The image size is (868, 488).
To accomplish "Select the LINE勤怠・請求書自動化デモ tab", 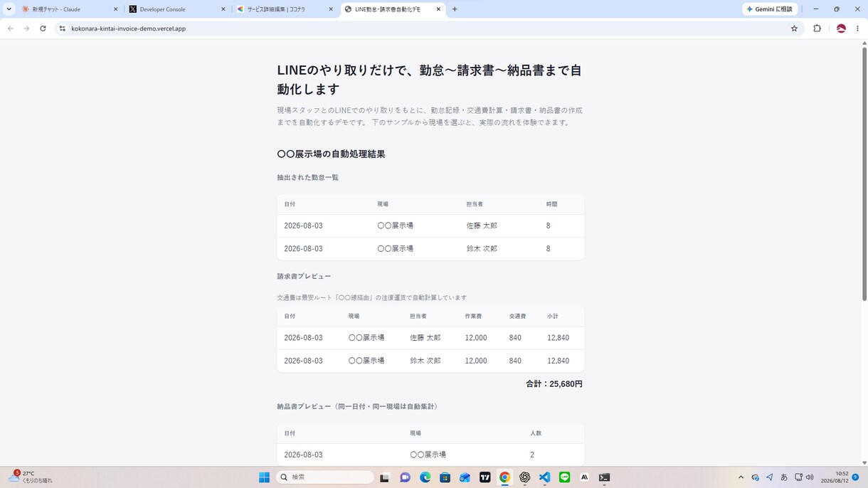I will point(393,9).
